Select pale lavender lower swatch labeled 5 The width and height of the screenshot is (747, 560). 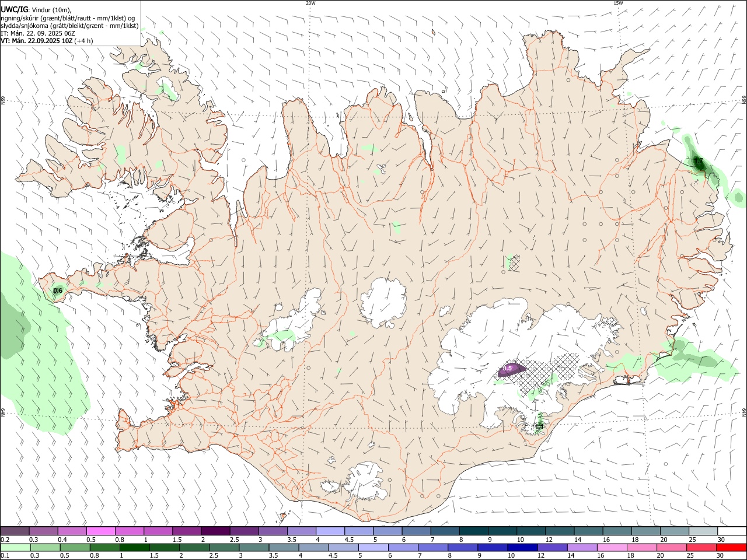(x=373, y=547)
